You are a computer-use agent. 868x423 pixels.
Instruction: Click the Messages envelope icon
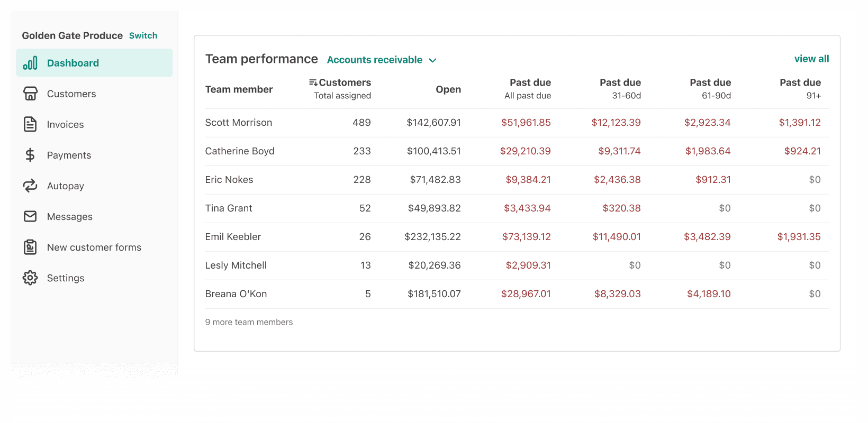tap(30, 216)
